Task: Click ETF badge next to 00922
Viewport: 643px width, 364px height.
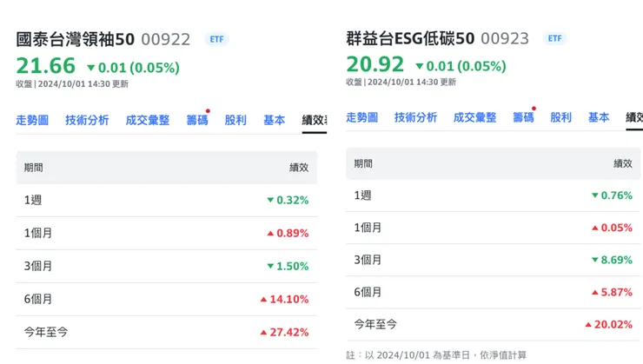Action: coord(217,39)
